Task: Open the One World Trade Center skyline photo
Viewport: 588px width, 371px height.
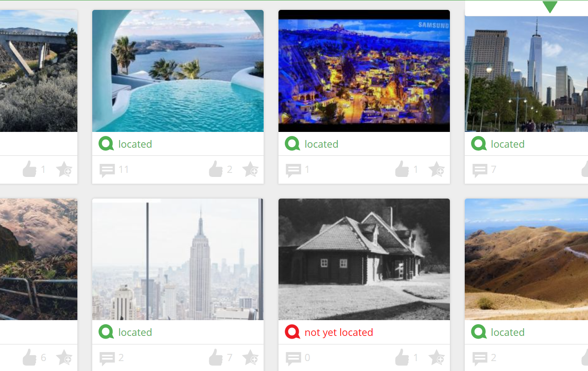Action: coord(526,74)
